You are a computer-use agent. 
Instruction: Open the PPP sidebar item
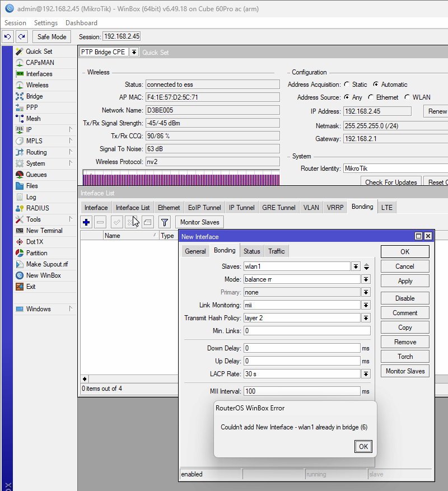[x=32, y=107]
